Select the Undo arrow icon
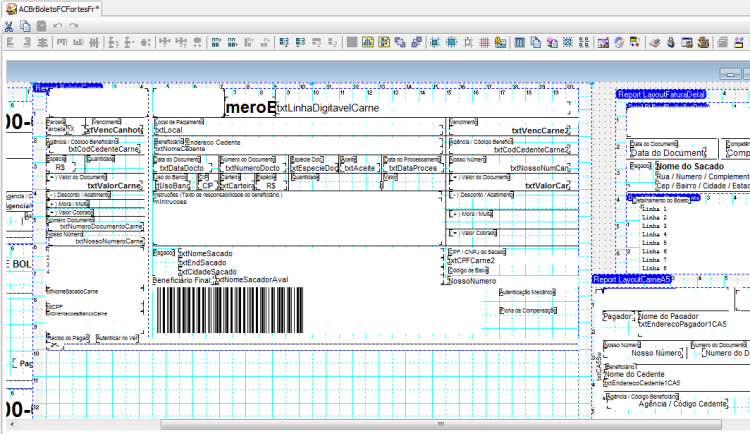This screenshot has height=434, width=750. 58,26
